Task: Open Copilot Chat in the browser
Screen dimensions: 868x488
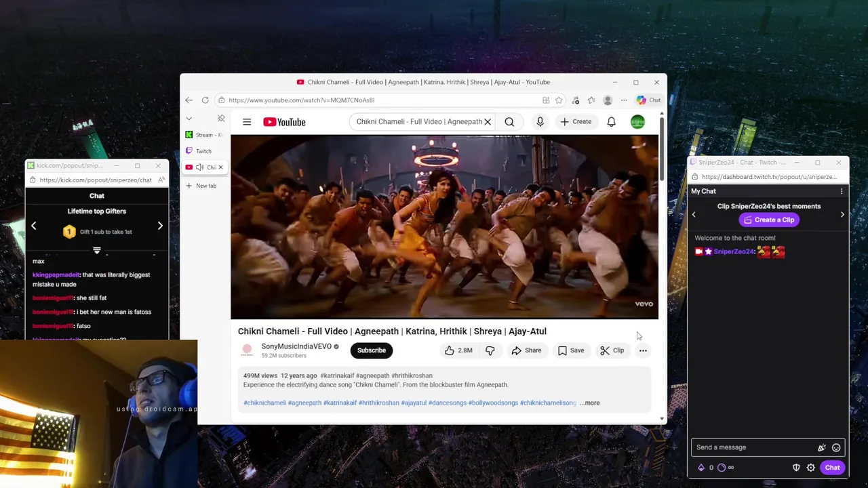Action: (648, 100)
